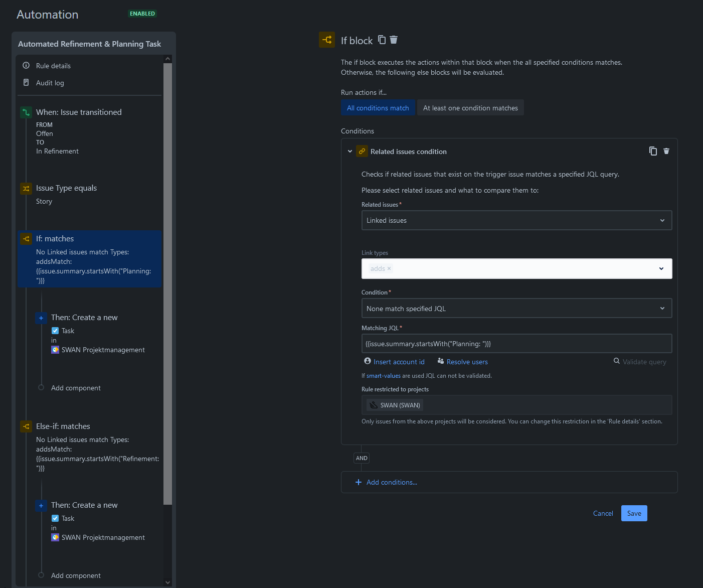
Task: Click Add conditions... link
Action: pyautogui.click(x=392, y=482)
